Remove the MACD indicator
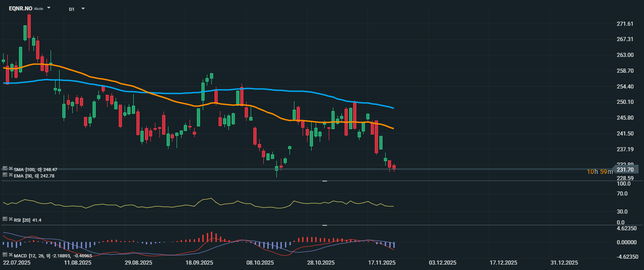Viewport: 644px width, 270px height. tap(10, 255)
